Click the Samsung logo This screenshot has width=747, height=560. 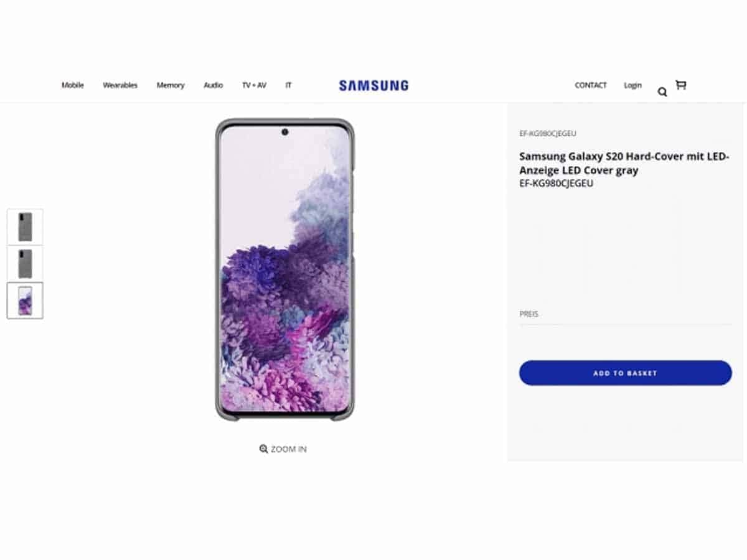374,85
